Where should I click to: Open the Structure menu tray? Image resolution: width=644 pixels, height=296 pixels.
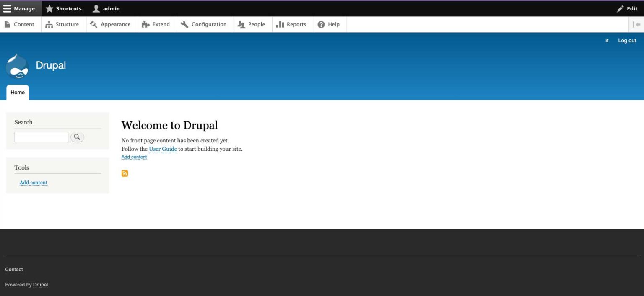[x=49, y=24]
